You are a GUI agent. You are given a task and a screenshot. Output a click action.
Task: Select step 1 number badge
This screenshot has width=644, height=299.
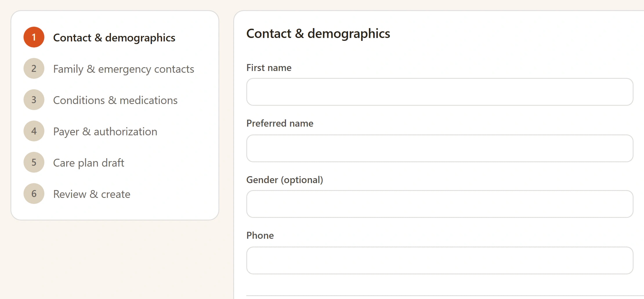coord(34,37)
